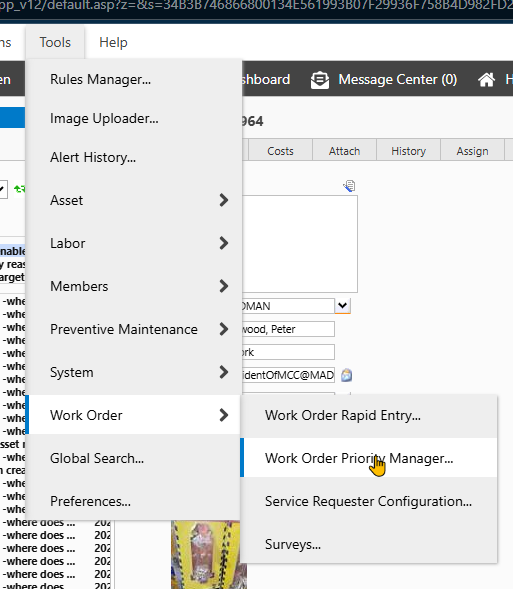Expand the Asset submenu
The width and height of the screenshot is (513, 589).
pyautogui.click(x=134, y=200)
